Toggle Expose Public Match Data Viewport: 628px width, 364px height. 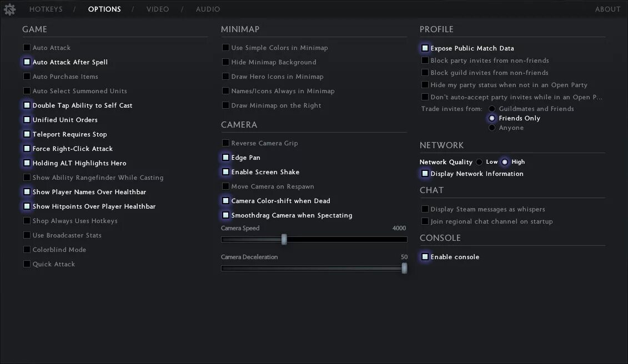[x=425, y=48]
